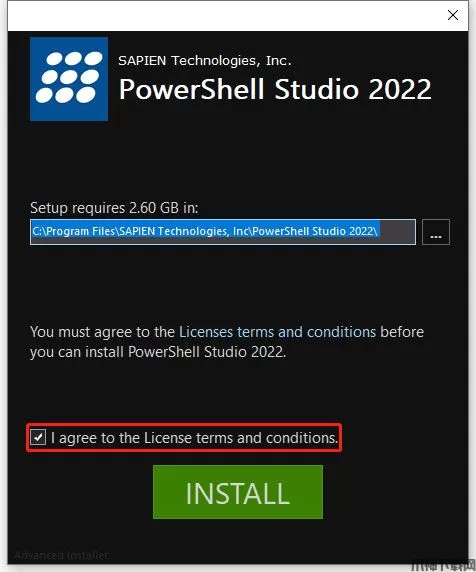Image resolution: width=476 pixels, height=572 pixels.
Task: Click the 'You must agree to the' text
Action: pyautogui.click(x=102, y=332)
